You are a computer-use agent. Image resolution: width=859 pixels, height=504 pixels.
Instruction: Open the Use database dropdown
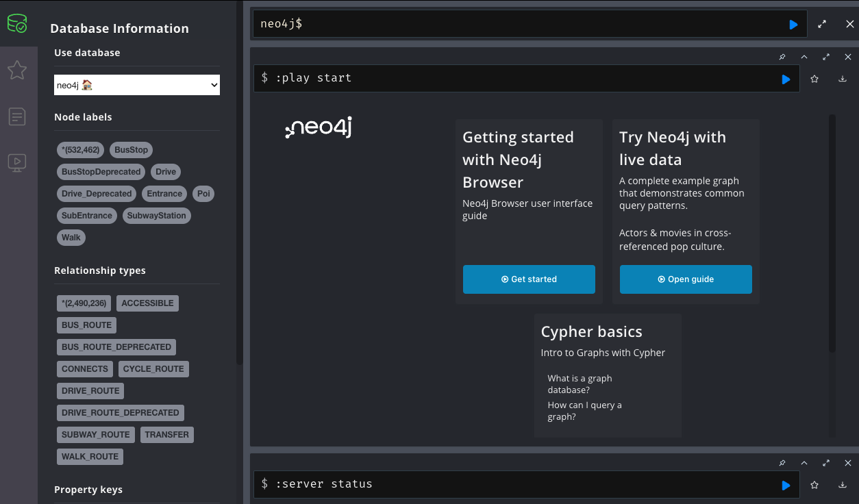137,85
